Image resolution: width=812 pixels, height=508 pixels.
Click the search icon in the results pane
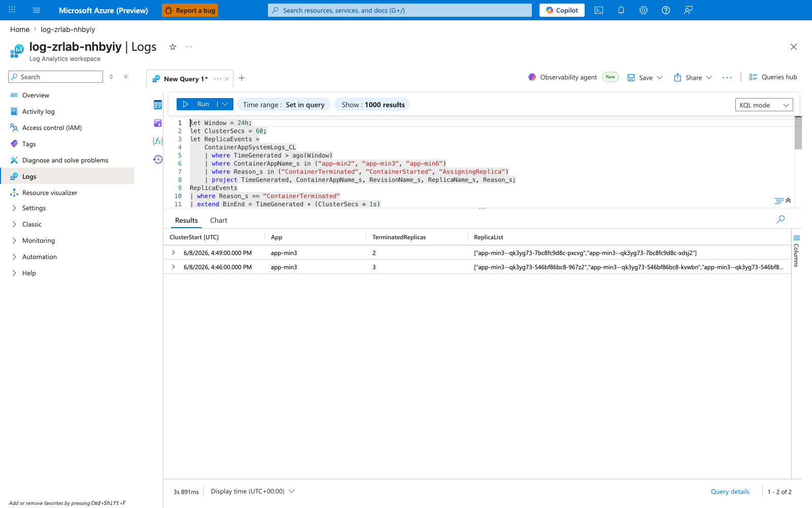pyautogui.click(x=781, y=219)
